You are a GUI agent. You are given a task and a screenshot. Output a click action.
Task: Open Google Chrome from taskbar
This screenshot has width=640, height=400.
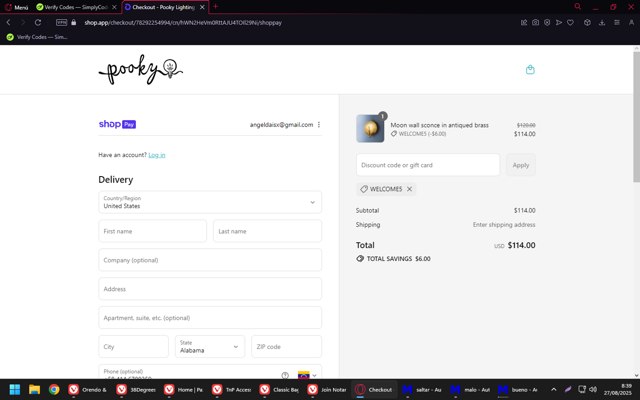click(54, 389)
